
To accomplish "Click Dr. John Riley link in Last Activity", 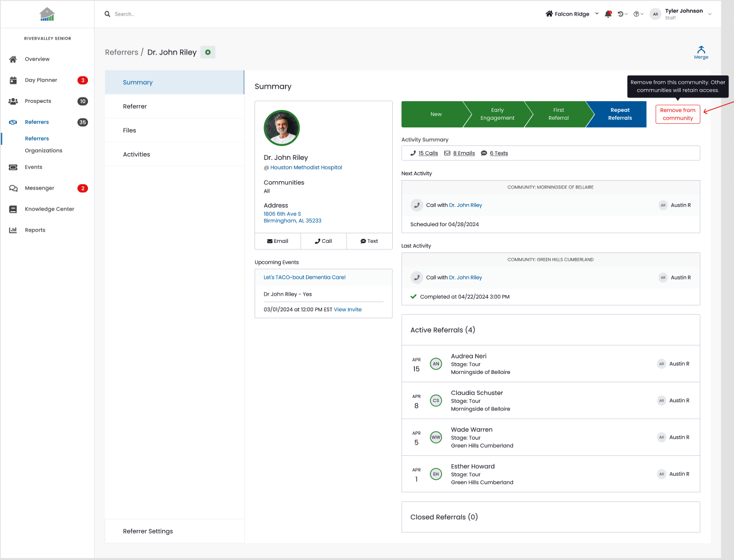I will click(x=465, y=278).
